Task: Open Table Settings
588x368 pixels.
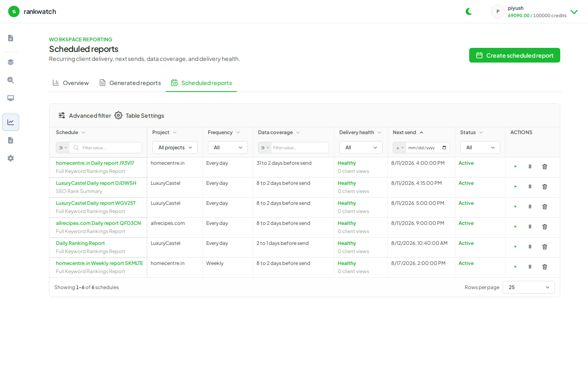Action: pos(139,116)
